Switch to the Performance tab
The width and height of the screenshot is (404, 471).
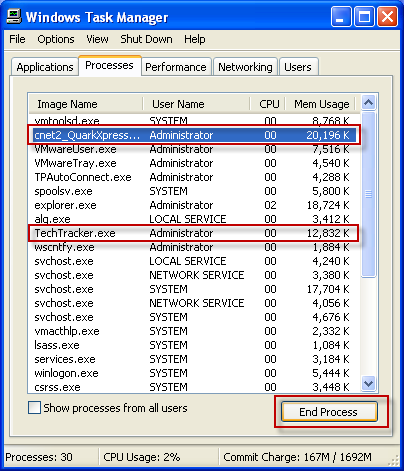176,67
